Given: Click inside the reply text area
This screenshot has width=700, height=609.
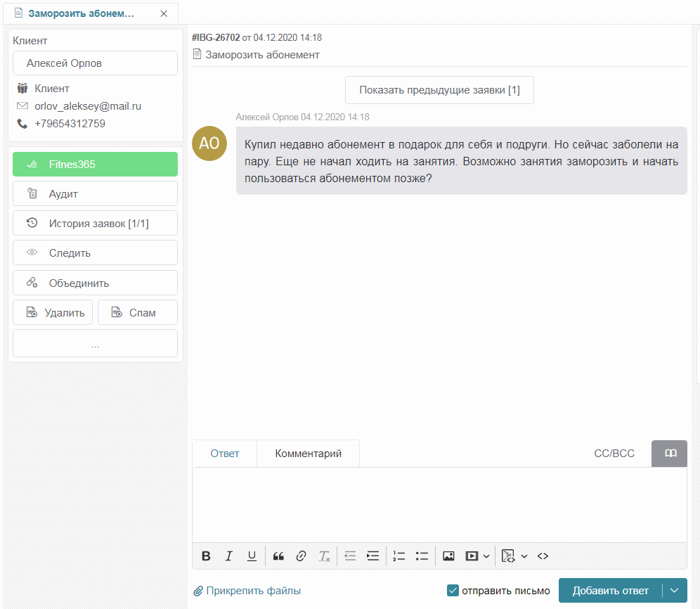Looking at the screenshot, I should [x=439, y=505].
